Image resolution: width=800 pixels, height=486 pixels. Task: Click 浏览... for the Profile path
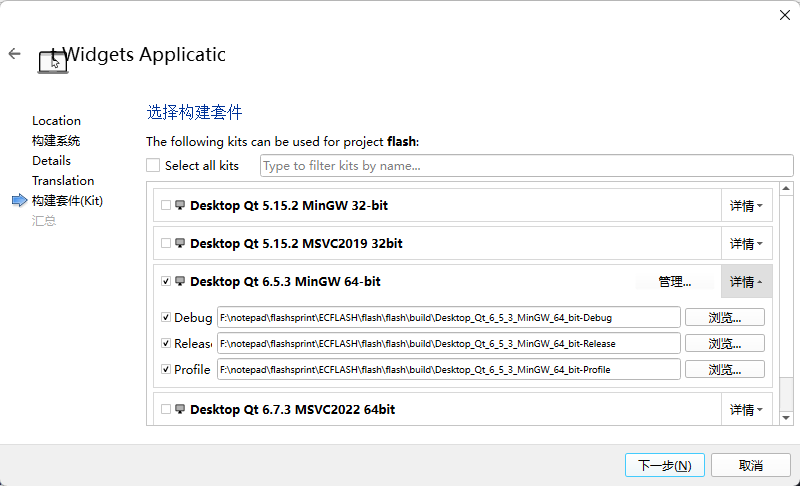click(724, 369)
